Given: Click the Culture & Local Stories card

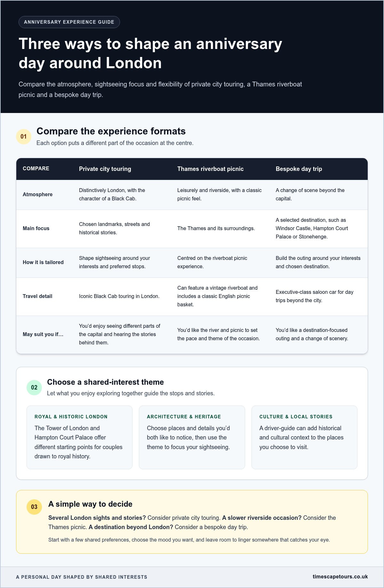Looking at the screenshot, I should [x=304, y=437].
